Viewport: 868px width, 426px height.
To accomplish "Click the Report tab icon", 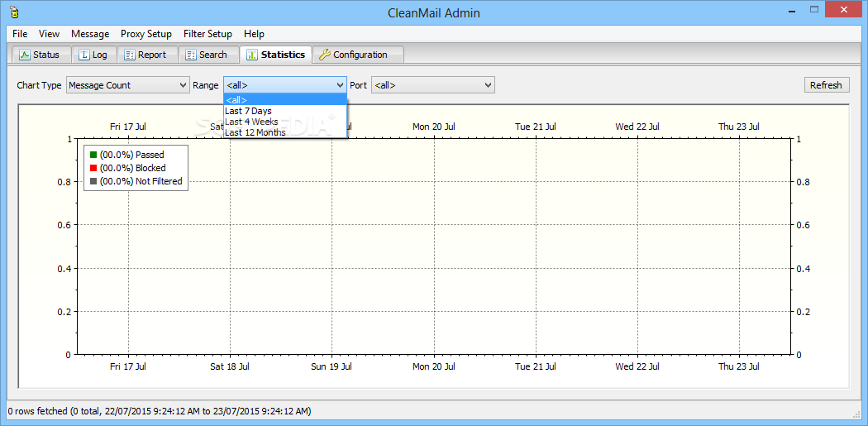I will (x=130, y=55).
